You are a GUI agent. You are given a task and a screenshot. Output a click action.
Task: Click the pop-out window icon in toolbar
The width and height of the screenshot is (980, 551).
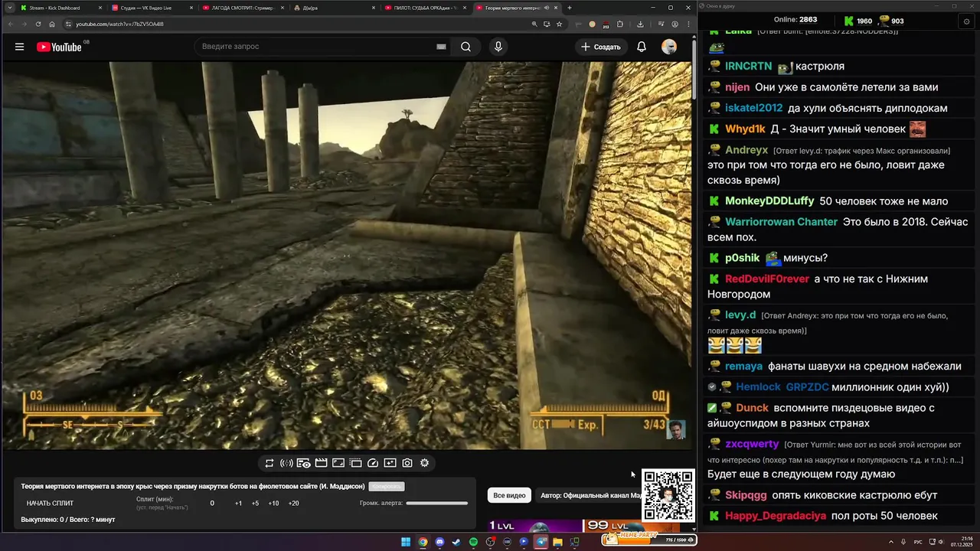(x=355, y=463)
